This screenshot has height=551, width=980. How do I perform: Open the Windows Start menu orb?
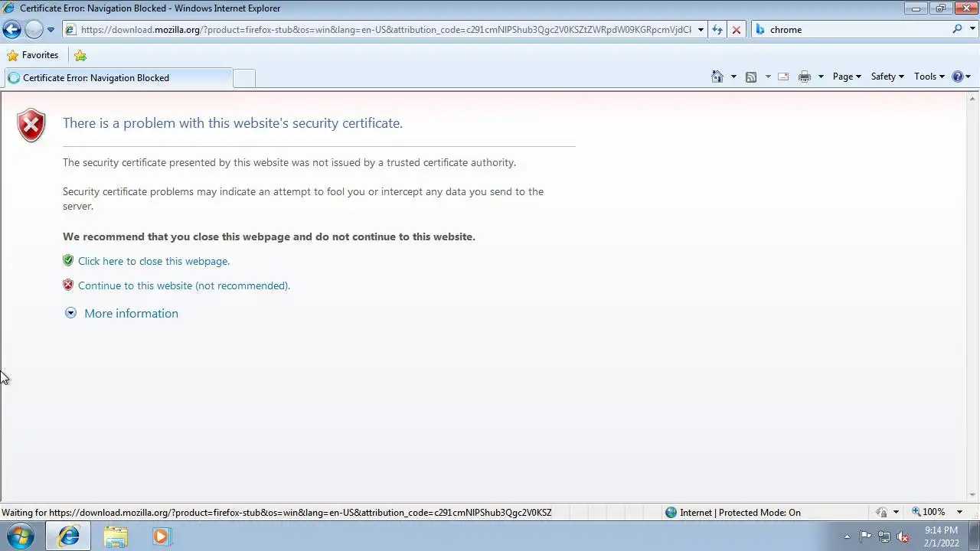(21, 536)
